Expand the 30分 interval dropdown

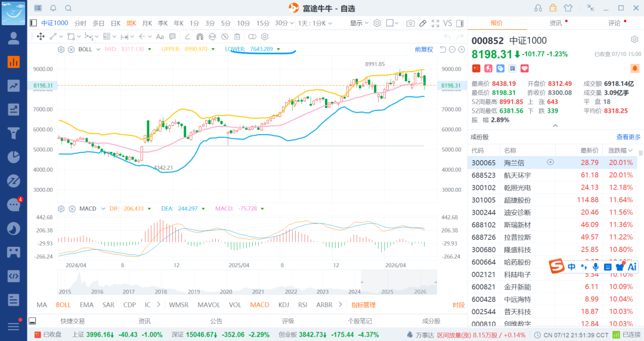292,23
